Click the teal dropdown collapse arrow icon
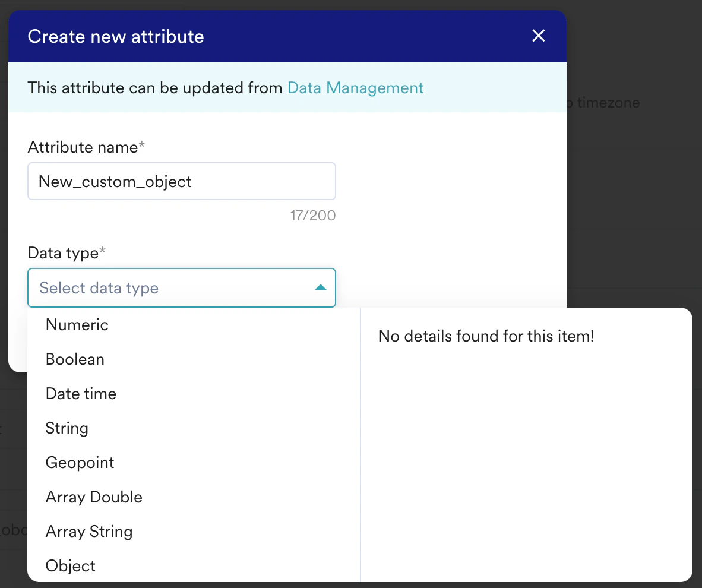 click(321, 287)
